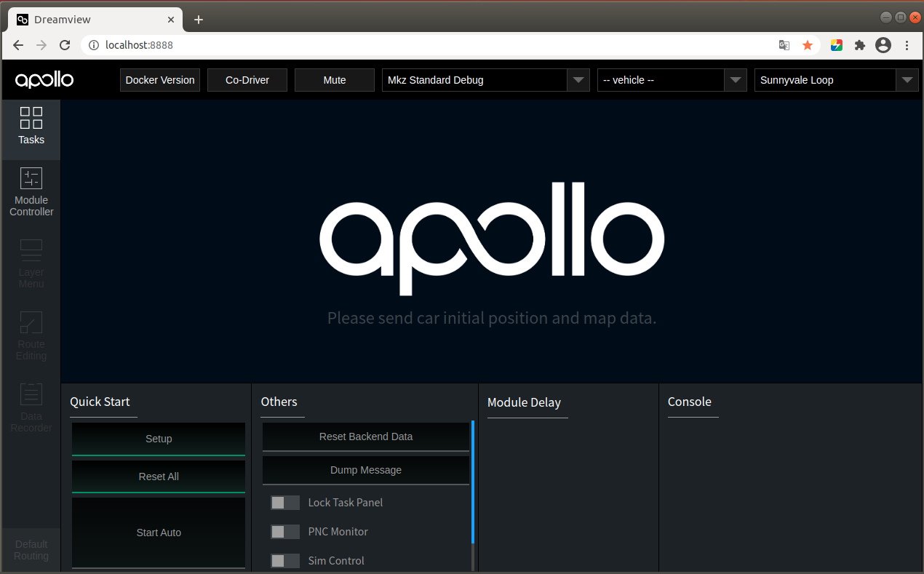The width and height of the screenshot is (924, 574).
Task: Click the browser reload icon
Action: (x=64, y=44)
